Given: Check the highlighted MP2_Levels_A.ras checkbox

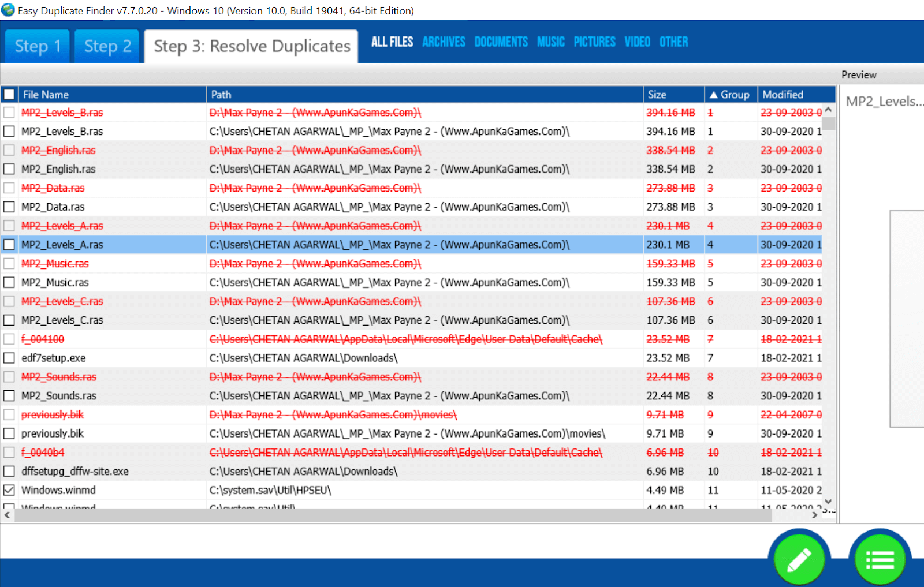Looking at the screenshot, I should 9,244.
